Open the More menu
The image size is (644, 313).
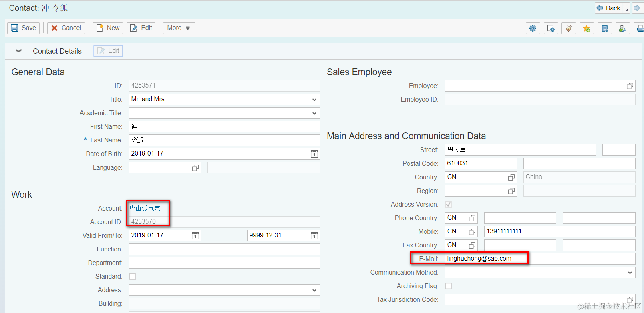click(179, 28)
